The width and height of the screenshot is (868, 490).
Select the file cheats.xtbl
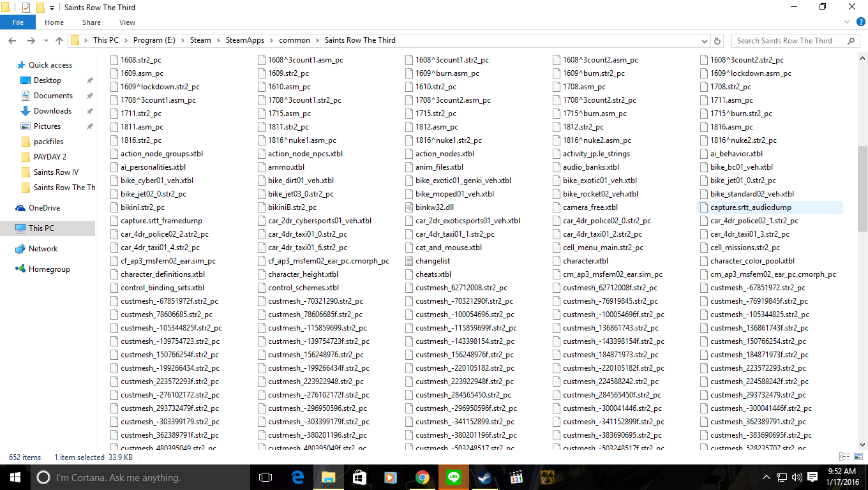pos(433,274)
